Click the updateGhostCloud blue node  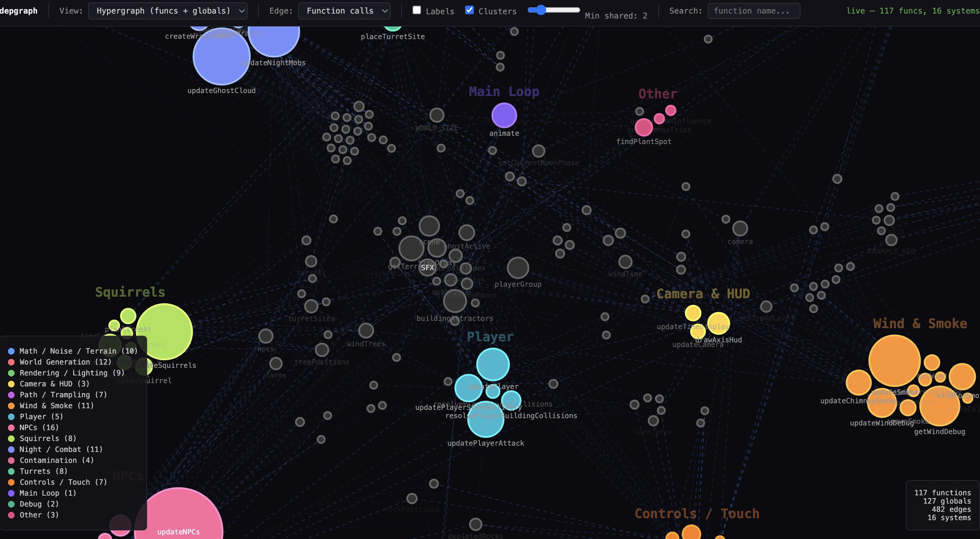click(x=221, y=57)
